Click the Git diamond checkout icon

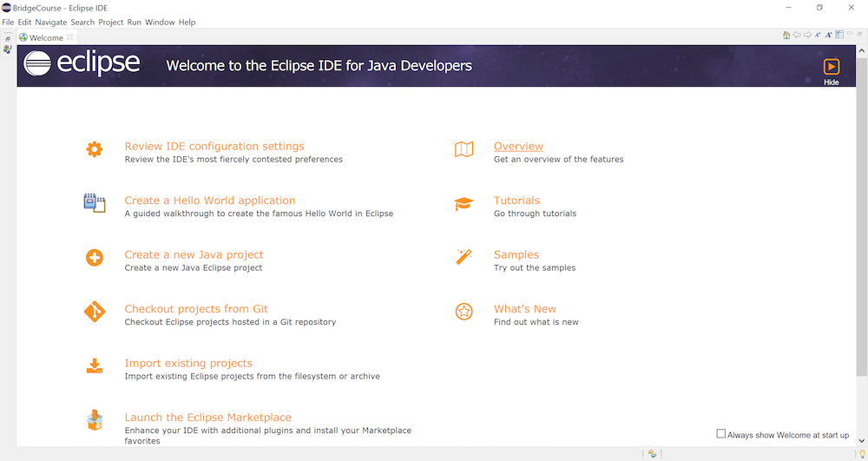coord(94,313)
